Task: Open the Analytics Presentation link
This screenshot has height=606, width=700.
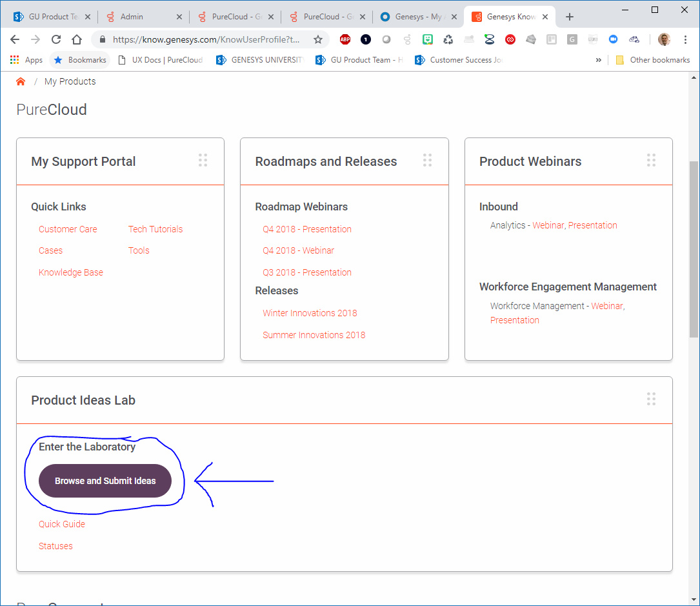Action: pos(592,225)
